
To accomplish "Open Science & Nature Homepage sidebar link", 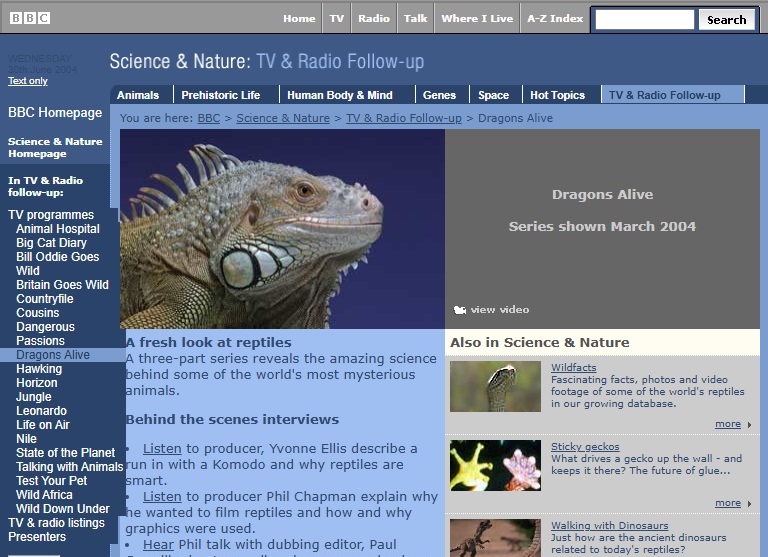I will click(55, 147).
